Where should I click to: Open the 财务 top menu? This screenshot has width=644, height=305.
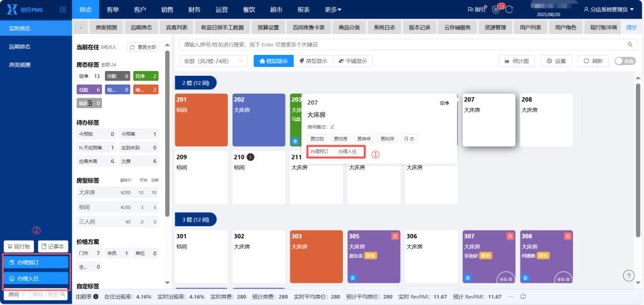[x=194, y=10]
